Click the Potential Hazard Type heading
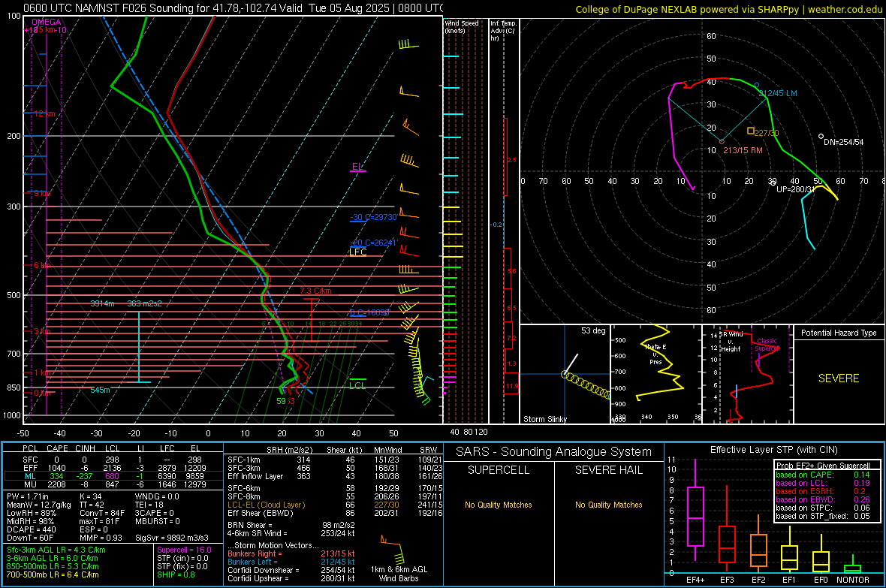Viewport: 886px width, 588px height. [839, 333]
